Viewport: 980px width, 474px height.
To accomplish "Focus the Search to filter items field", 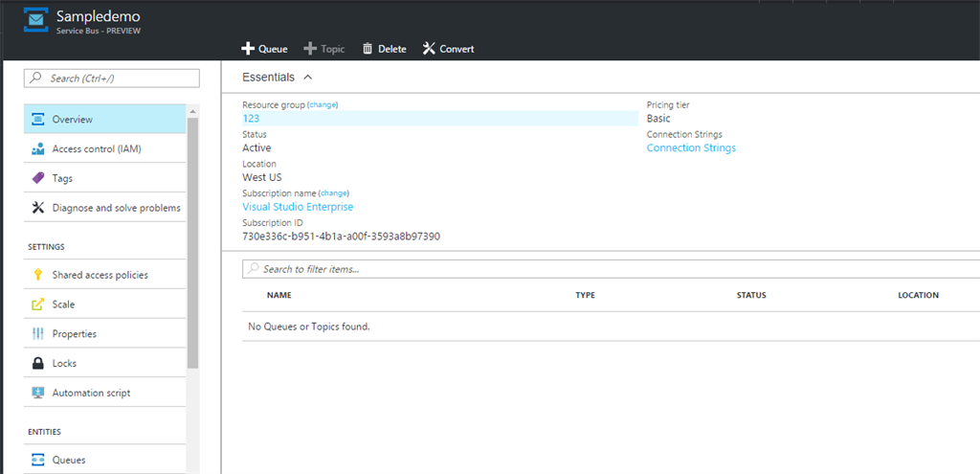I will coord(612,269).
